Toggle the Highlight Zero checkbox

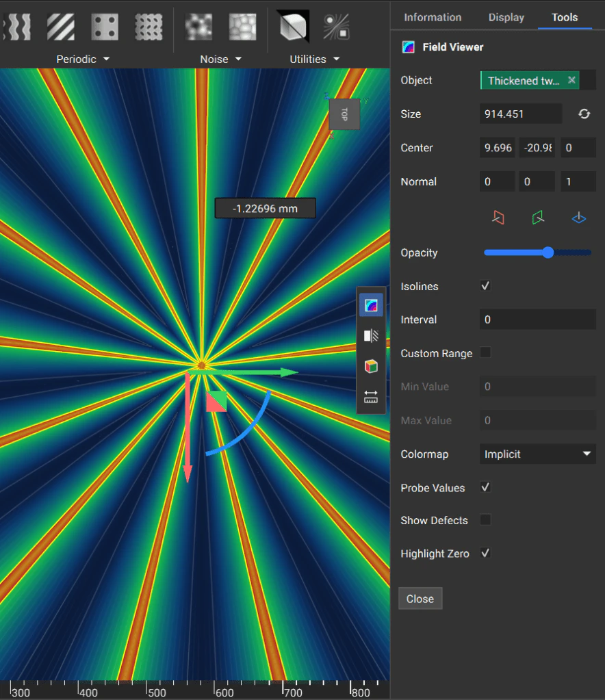[x=485, y=553]
